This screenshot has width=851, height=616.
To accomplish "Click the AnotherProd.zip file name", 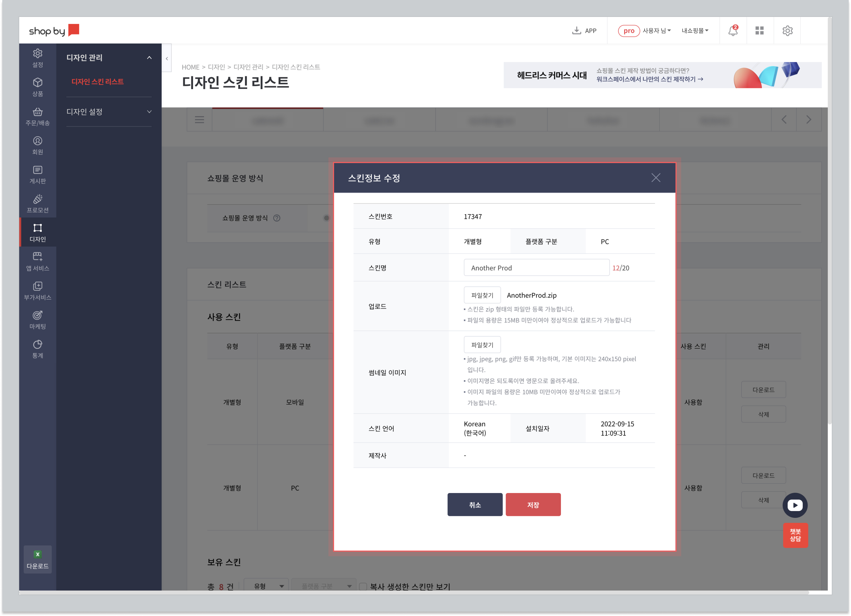I will 531,295.
